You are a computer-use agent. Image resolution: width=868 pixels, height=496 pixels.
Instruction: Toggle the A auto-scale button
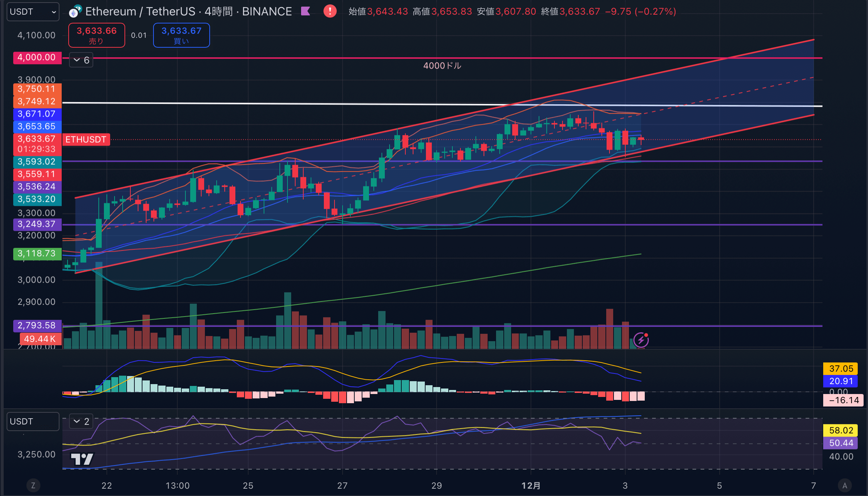(845, 486)
